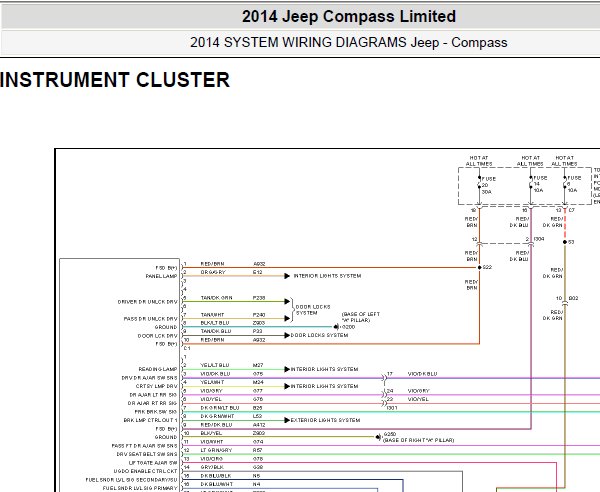Click the 'BLK/LT BLU' wire color label

click(215, 323)
